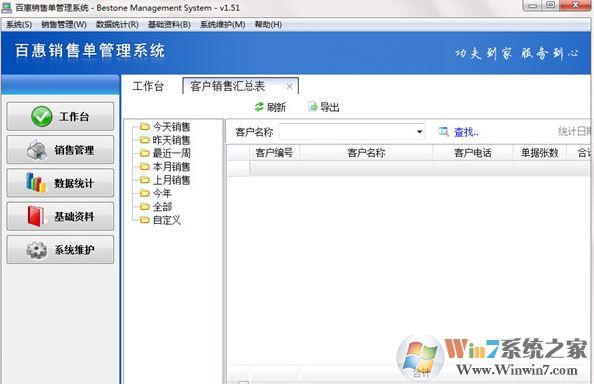Screen dimensions: 594x384
Task: Click the 导出 label in toolbar
Action: point(330,108)
